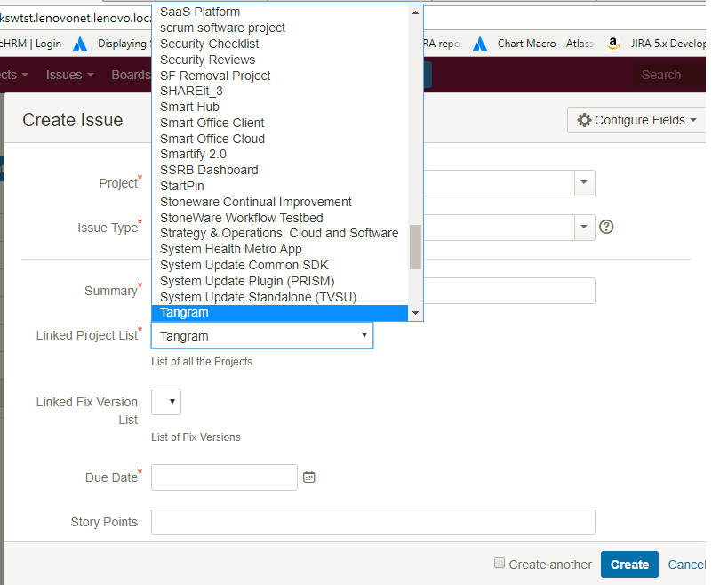The width and height of the screenshot is (728, 585).
Task: Select System Update Plugin (PRISM) option
Action: (x=280, y=281)
